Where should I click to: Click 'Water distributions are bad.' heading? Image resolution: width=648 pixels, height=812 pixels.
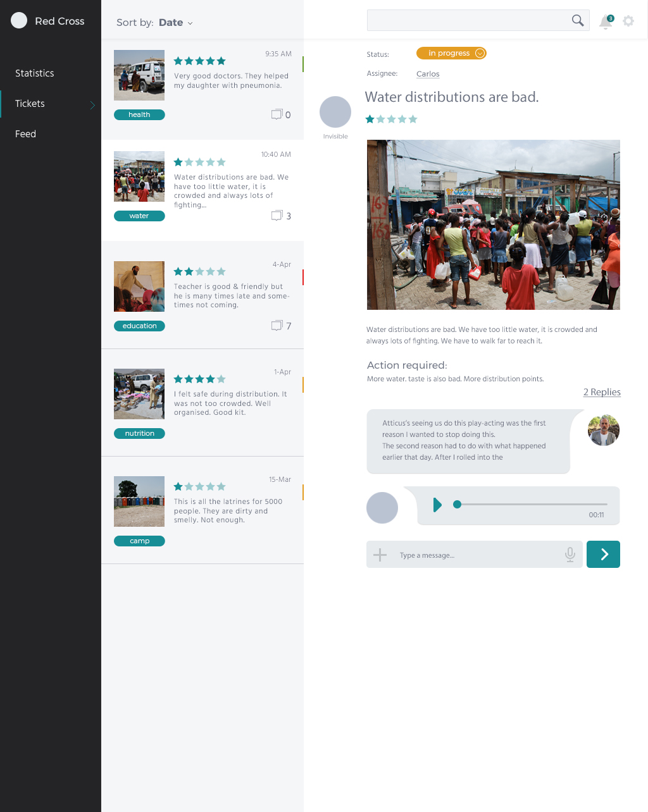tap(452, 97)
